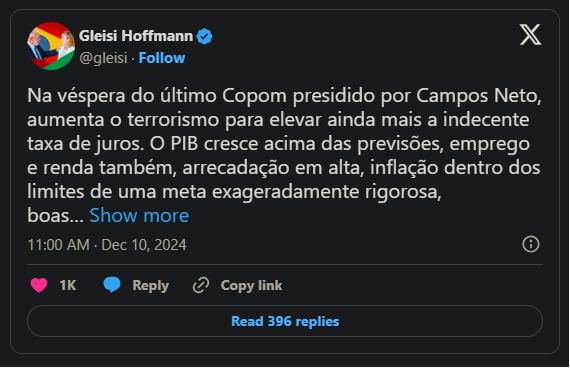570x368 pixels.
Task: Click the truncated word "boas…" in the tweet
Action: click(55, 216)
